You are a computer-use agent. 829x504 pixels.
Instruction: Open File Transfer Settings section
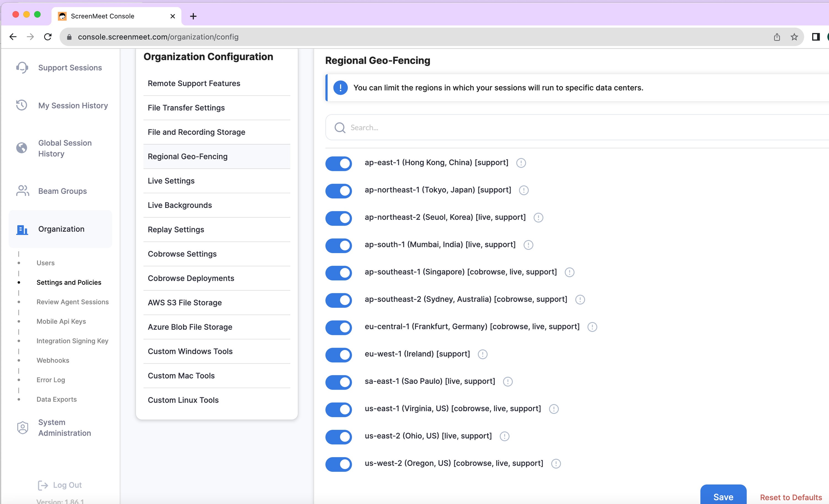pyautogui.click(x=217, y=108)
